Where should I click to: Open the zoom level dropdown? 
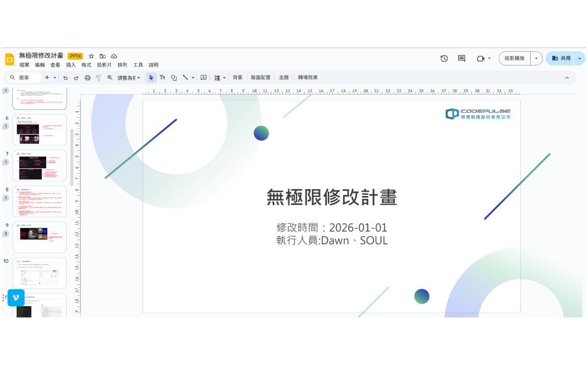coord(129,77)
